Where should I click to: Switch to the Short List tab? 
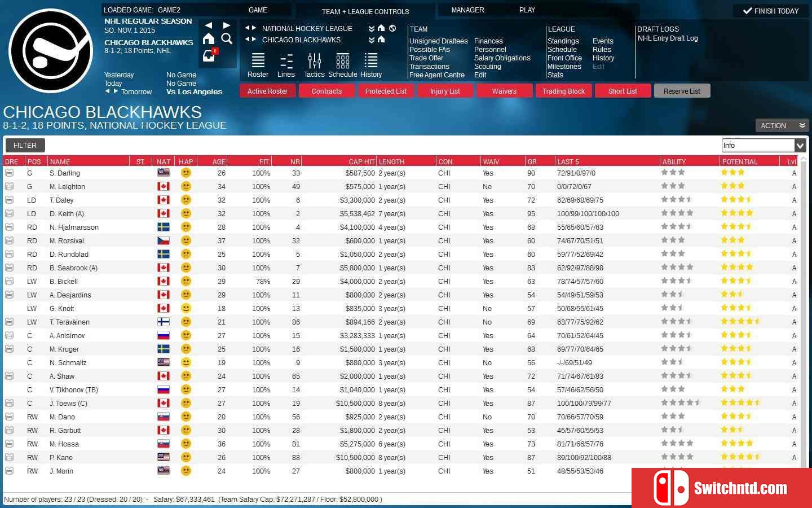[623, 91]
